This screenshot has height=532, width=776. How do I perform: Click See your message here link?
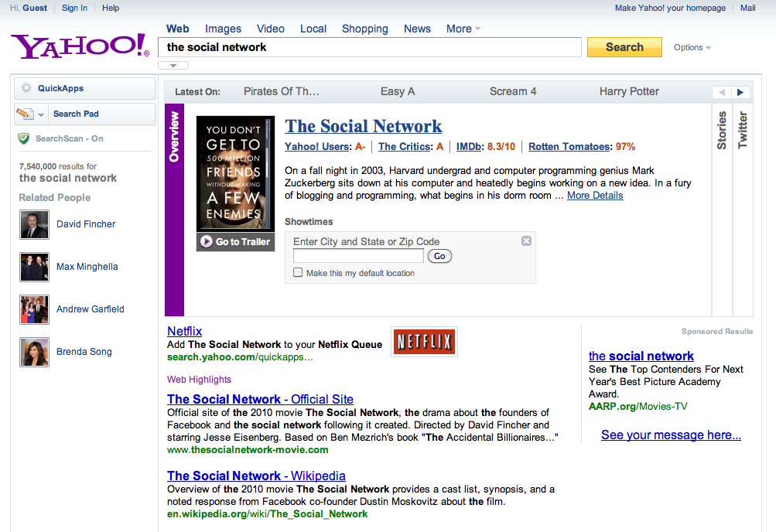(671, 435)
